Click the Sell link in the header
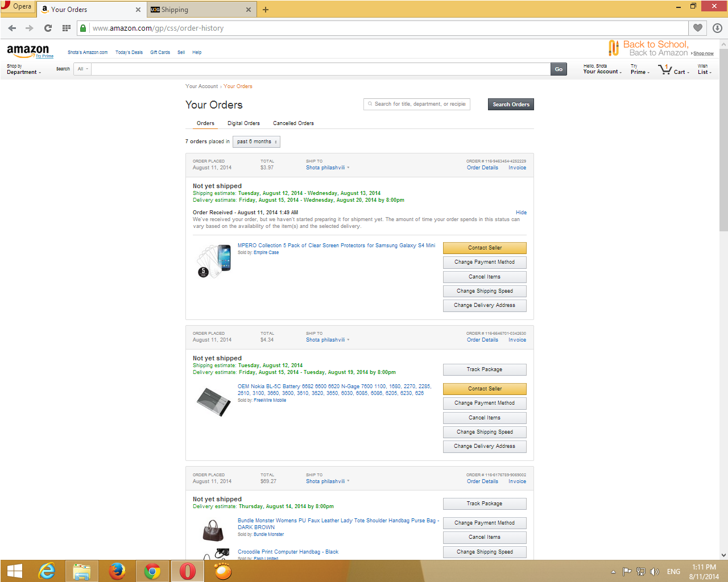Viewport: 728px width, 582px height. click(181, 52)
